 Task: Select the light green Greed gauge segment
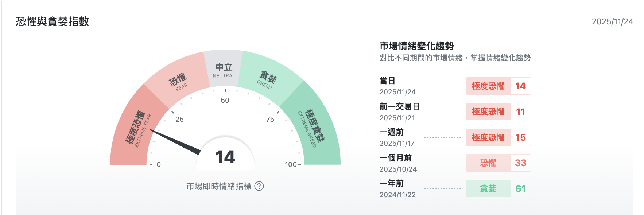(268, 78)
